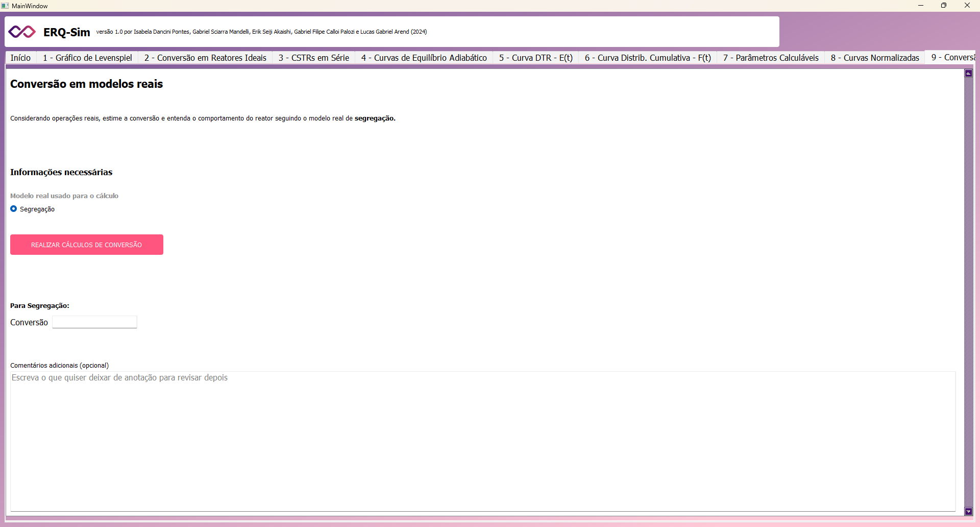Select 4 - Curvas de Equilíbrio Adiabático tab
Viewport: 980px width, 527px height.
[x=424, y=58]
